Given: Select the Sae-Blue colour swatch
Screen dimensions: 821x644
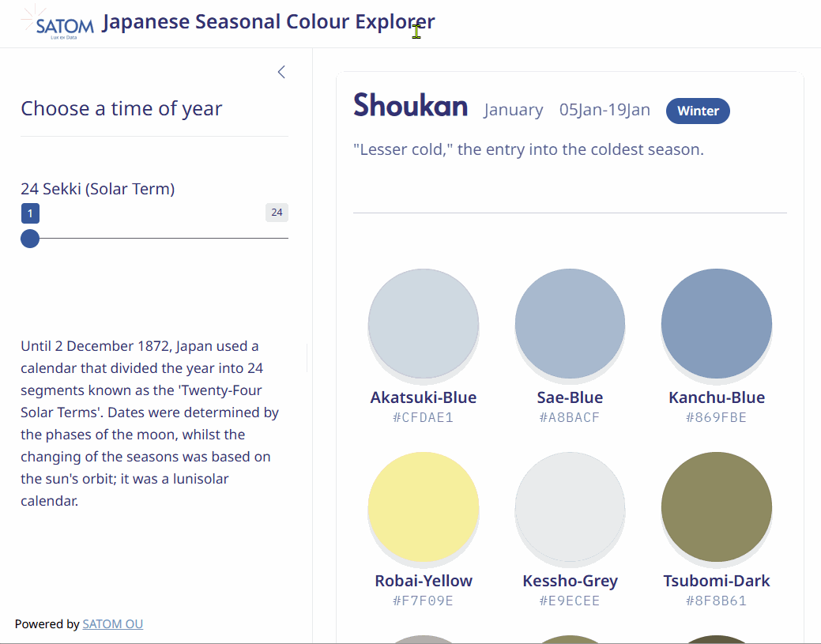Looking at the screenshot, I should (570, 323).
